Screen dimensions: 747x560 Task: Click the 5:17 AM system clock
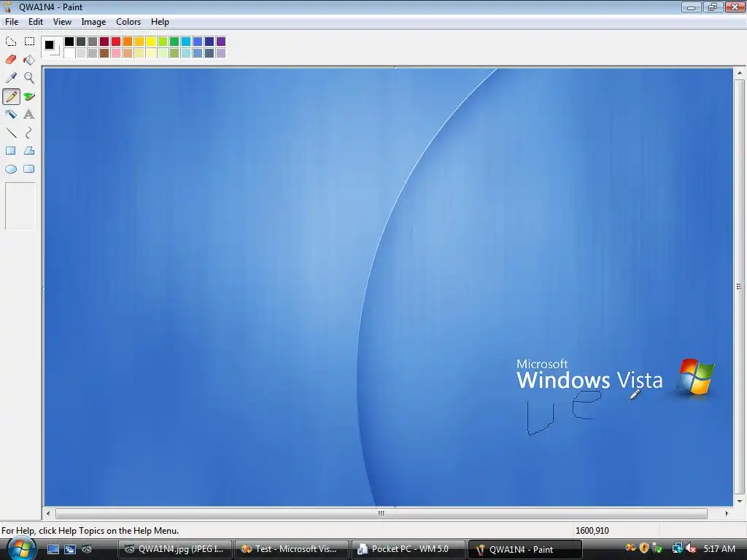point(719,548)
